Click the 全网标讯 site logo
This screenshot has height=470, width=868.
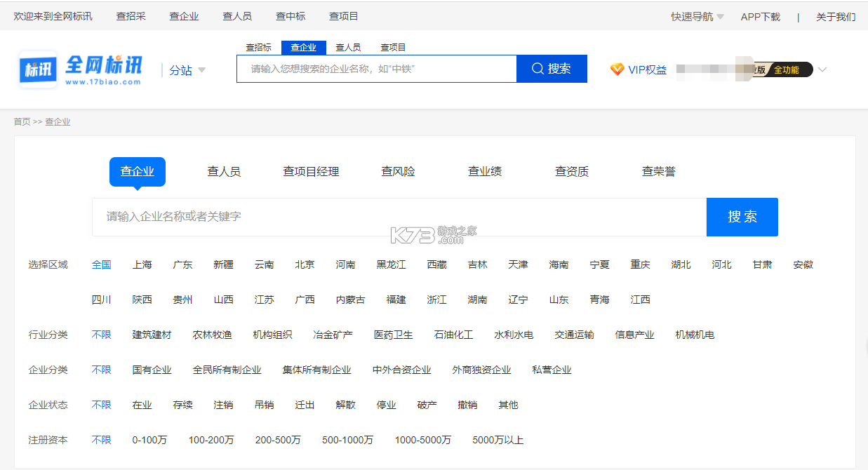[x=81, y=69]
